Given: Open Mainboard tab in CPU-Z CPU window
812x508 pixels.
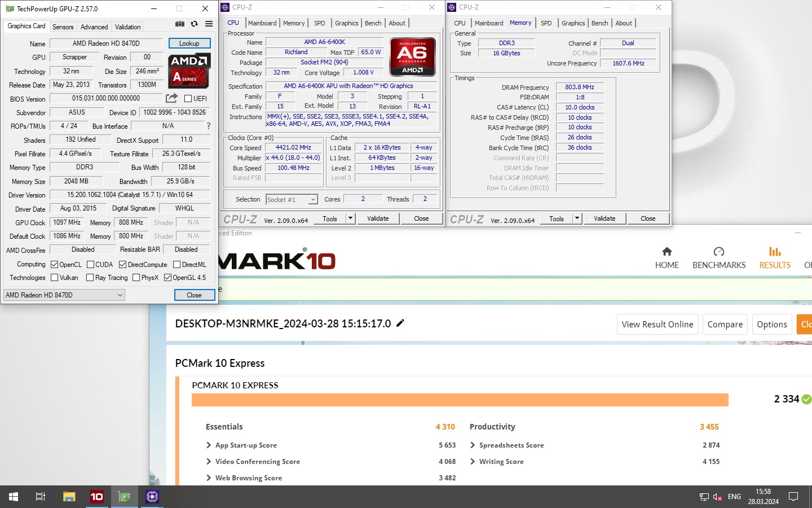Looking at the screenshot, I should [262, 23].
